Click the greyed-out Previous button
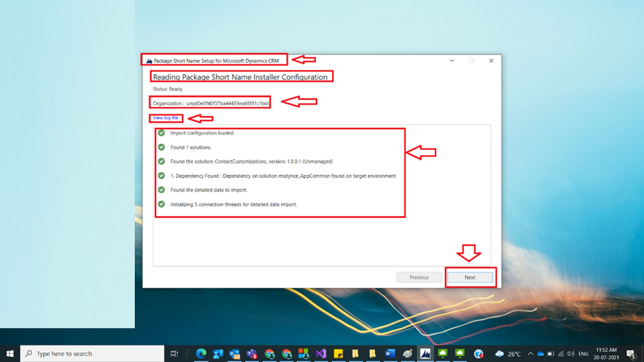This screenshot has height=362, width=644. tap(419, 277)
